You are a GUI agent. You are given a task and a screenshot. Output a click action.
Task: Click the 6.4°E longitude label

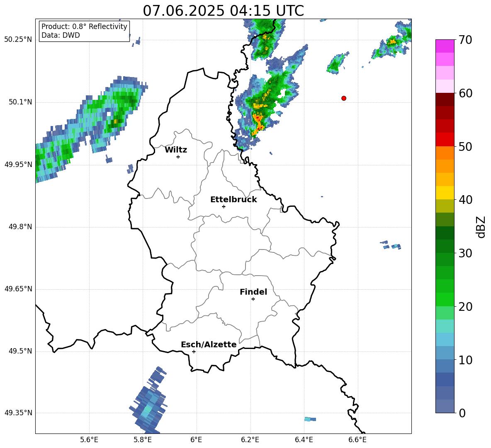tap(304, 440)
